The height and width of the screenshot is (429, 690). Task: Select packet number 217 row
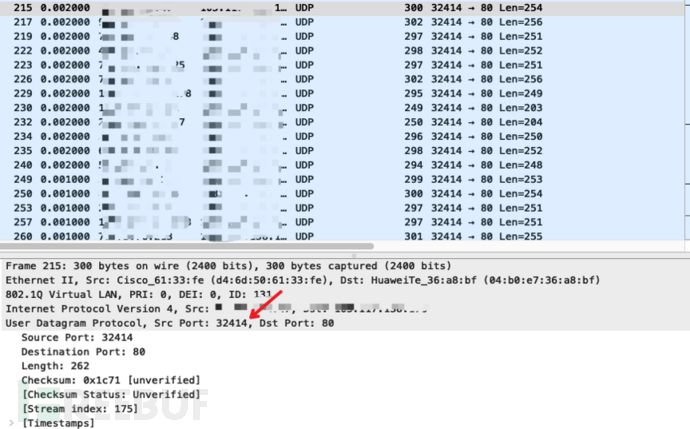(x=342, y=22)
